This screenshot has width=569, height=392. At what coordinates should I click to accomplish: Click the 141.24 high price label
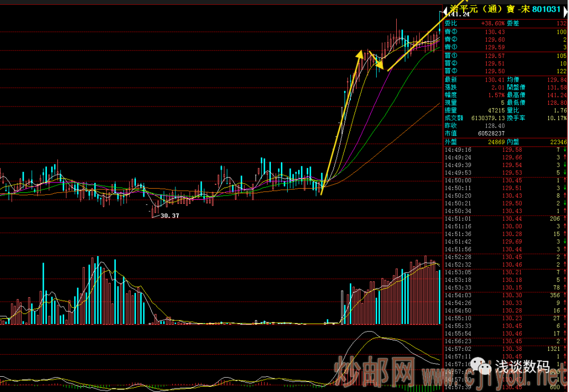(458, 14)
